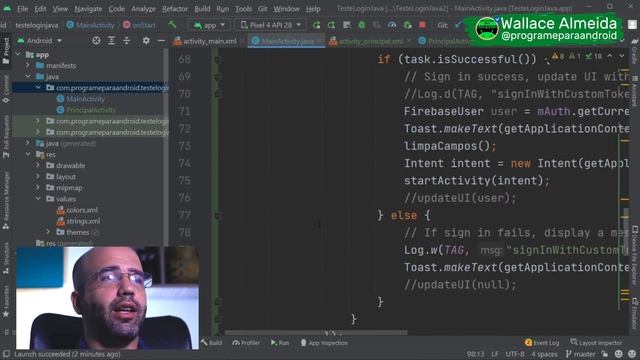Open the Refactor menu
640x360 pixels.
(175, 9)
